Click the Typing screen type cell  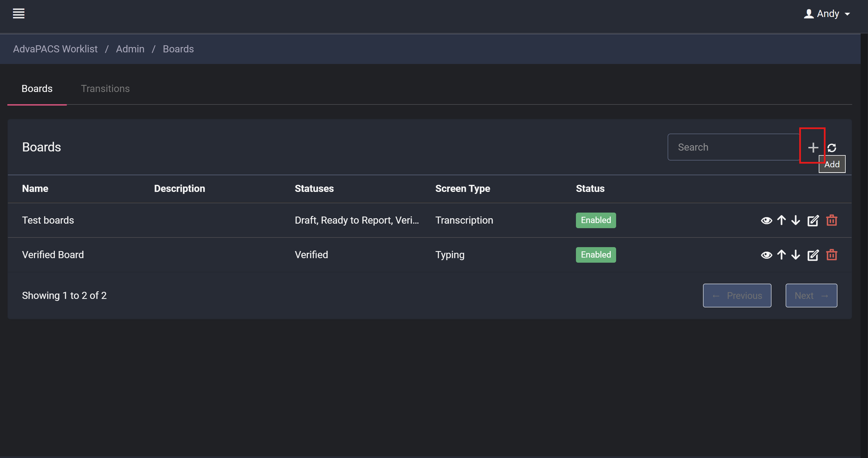pyautogui.click(x=449, y=255)
